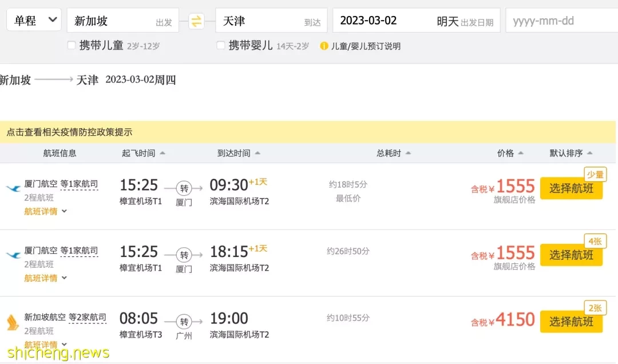
Task: Sort by arrival time arrow
Action: pos(257,153)
